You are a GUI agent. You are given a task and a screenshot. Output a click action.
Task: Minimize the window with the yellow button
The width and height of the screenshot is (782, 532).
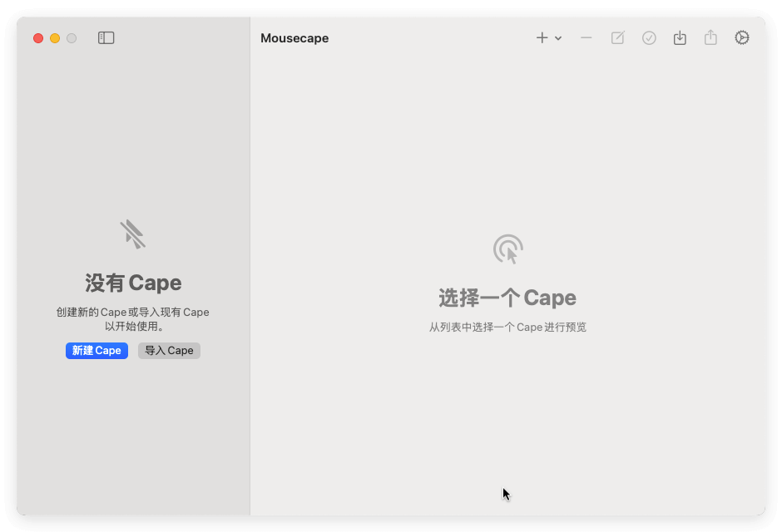tap(55, 38)
